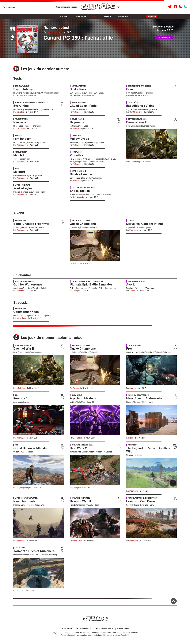The width and height of the screenshot is (190, 644).
Task: Like Torment : Tides of Numenera heart
Action: coord(63,550)
